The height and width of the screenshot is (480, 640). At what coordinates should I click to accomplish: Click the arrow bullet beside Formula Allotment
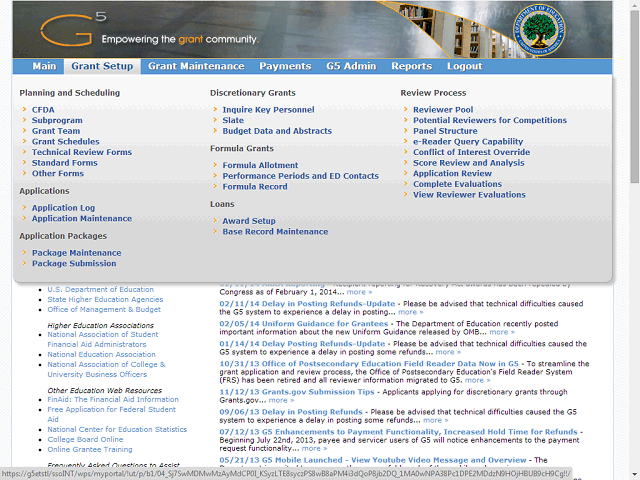point(215,164)
